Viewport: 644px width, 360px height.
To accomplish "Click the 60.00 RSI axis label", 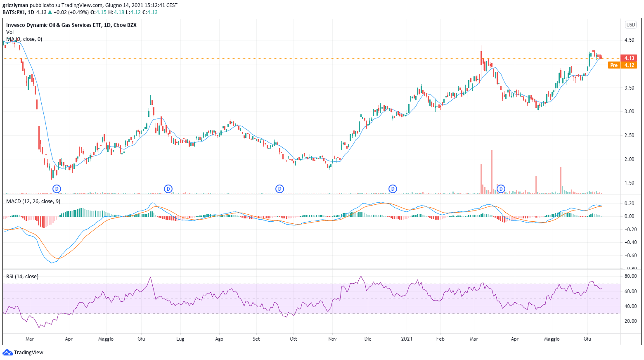I will (630, 291).
